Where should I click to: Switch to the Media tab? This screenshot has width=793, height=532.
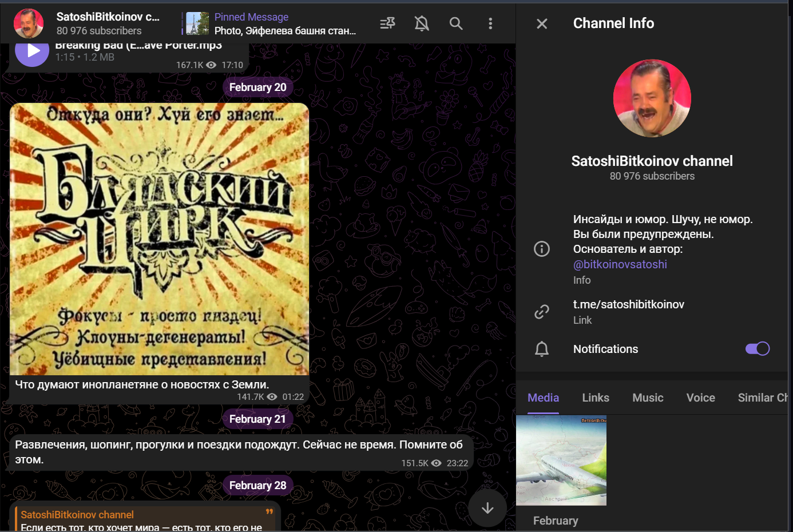pos(543,398)
